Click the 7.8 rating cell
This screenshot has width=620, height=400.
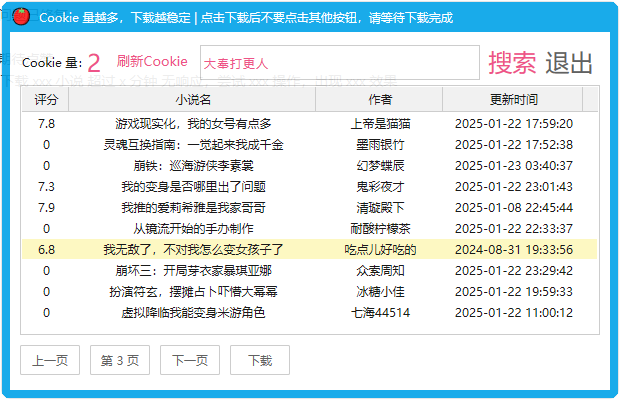coord(46,124)
